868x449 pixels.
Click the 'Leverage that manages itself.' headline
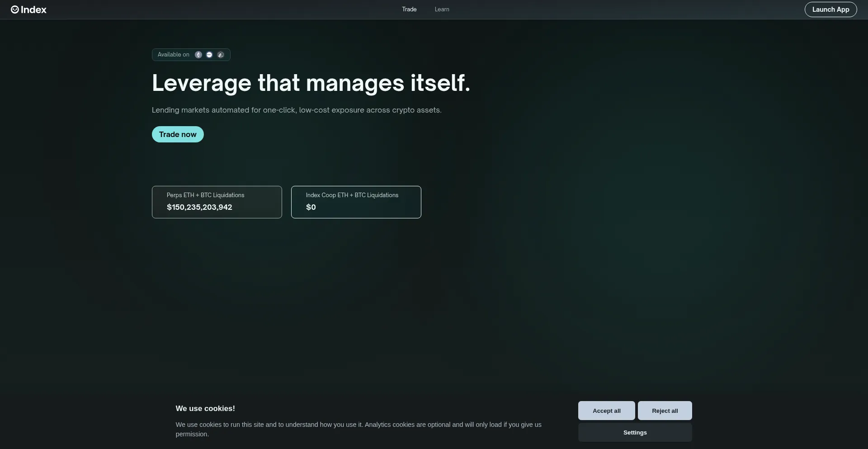point(311,83)
